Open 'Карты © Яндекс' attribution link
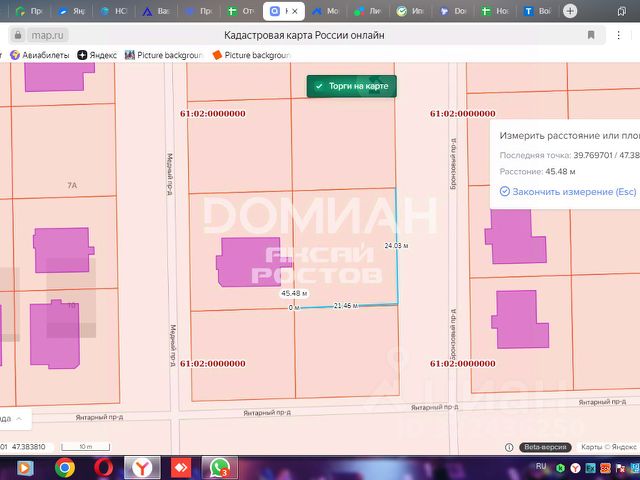The height and width of the screenshot is (480, 640). 608,447
